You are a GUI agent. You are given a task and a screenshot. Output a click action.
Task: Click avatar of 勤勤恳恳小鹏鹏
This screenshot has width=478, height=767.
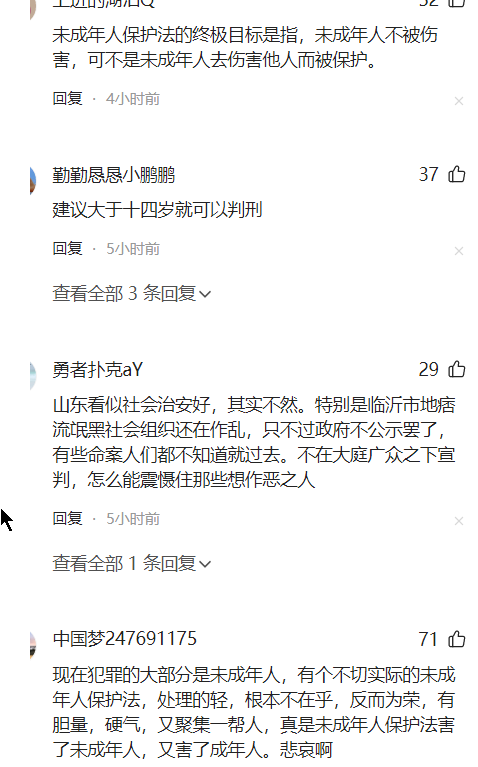pos(33,180)
